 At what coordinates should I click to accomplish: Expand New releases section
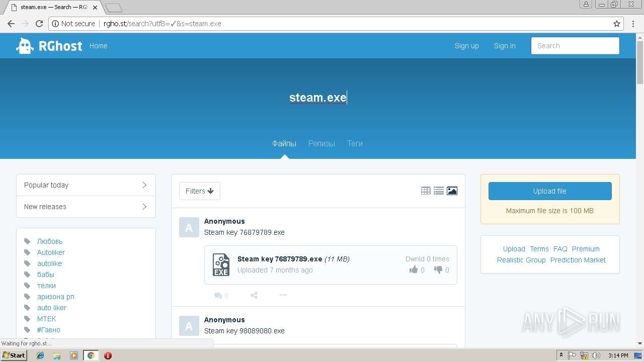click(86, 207)
